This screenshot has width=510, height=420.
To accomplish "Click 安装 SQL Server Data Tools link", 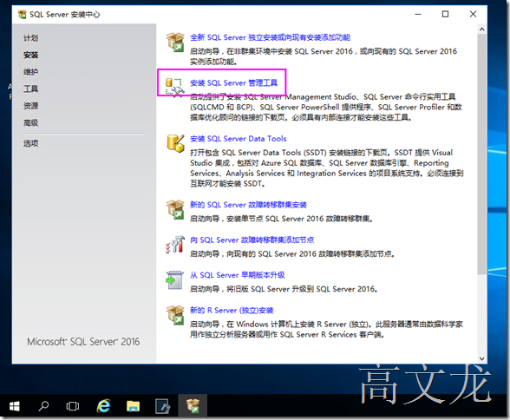I will point(239,139).
